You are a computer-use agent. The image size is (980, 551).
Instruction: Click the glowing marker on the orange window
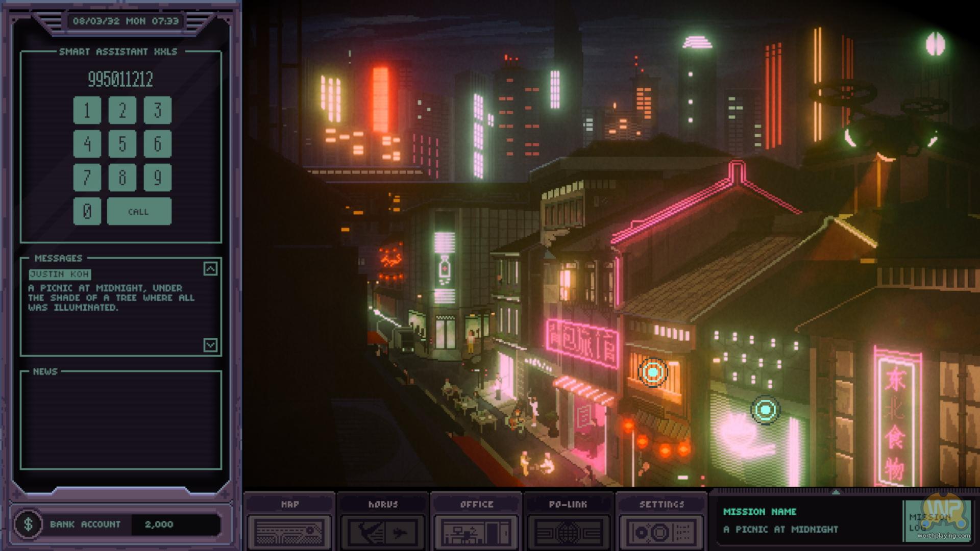(x=653, y=372)
